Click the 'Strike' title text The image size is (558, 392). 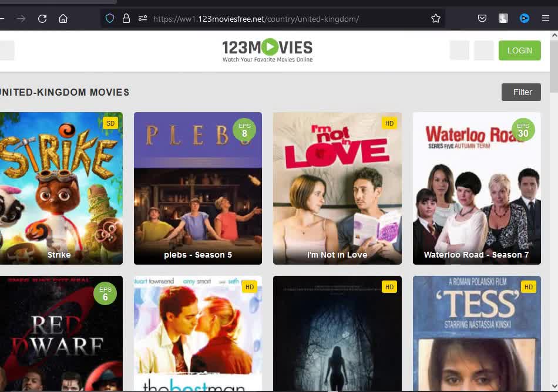[x=59, y=255]
